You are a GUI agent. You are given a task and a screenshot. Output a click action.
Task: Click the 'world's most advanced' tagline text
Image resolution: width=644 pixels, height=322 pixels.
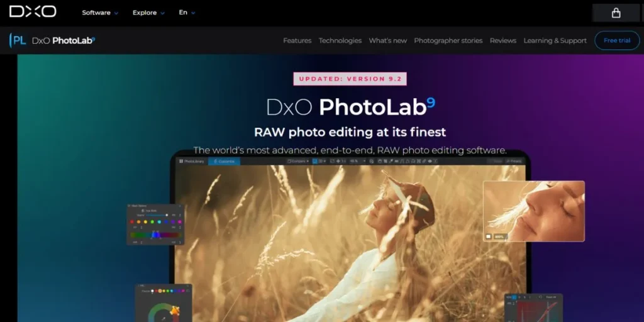click(x=350, y=150)
